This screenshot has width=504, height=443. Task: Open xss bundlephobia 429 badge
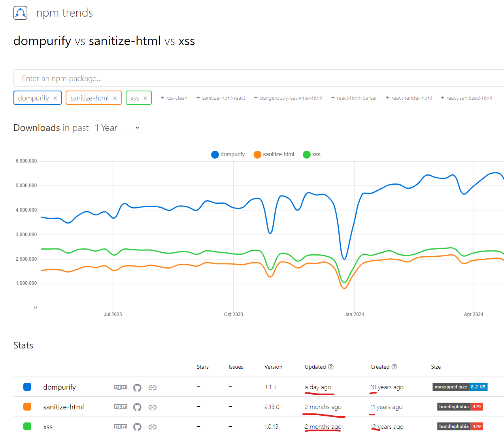(x=460, y=426)
